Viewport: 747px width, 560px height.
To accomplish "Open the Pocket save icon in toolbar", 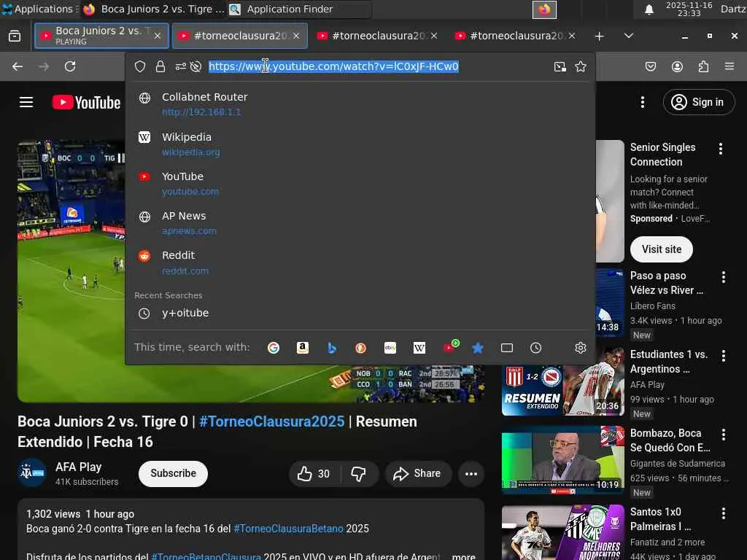I will coord(650,66).
